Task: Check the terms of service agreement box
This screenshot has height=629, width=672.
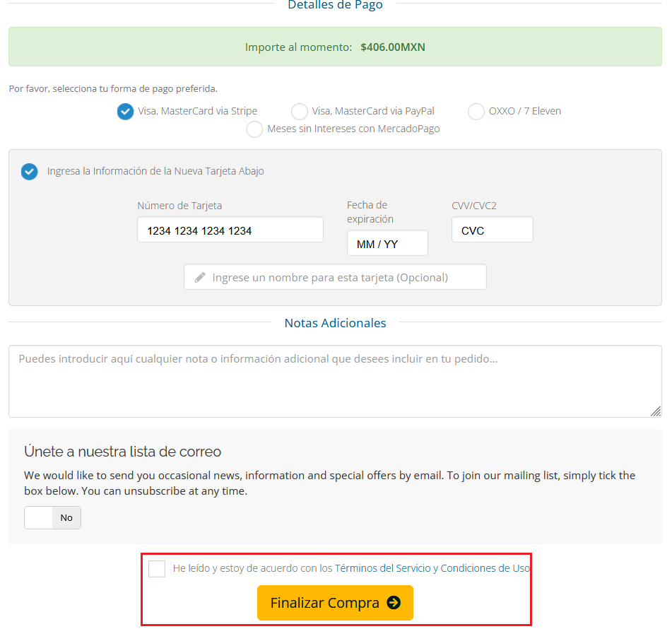Action: (157, 568)
